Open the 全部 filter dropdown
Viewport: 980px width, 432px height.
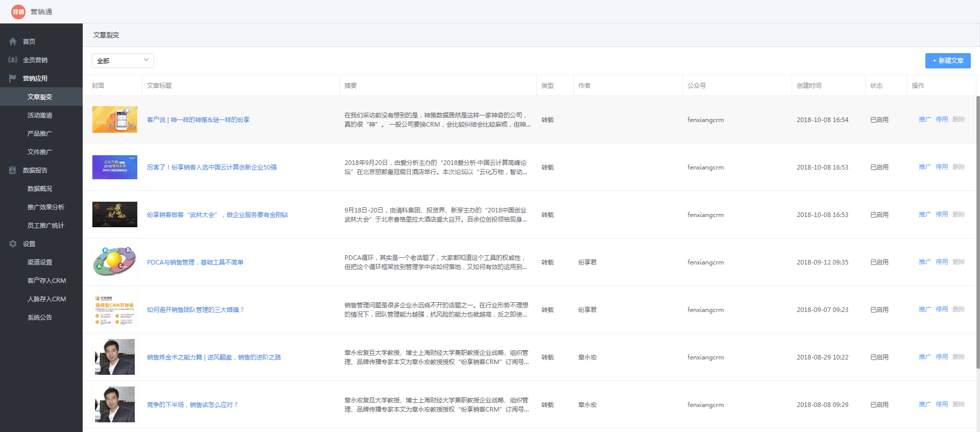(x=123, y=61)
